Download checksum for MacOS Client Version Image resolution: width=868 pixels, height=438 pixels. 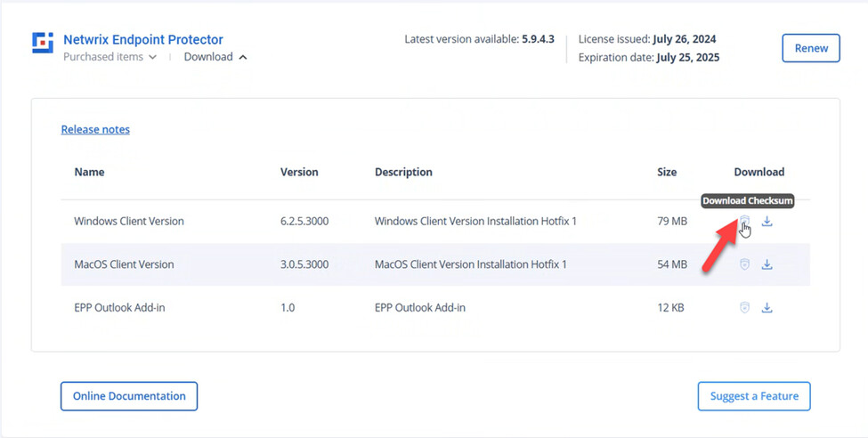click(x=744, y=264)
